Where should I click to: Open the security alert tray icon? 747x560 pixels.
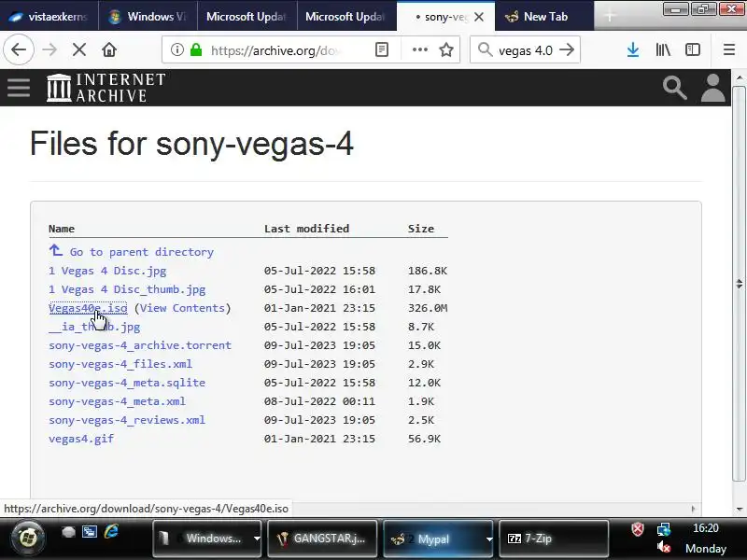[638, 529]
